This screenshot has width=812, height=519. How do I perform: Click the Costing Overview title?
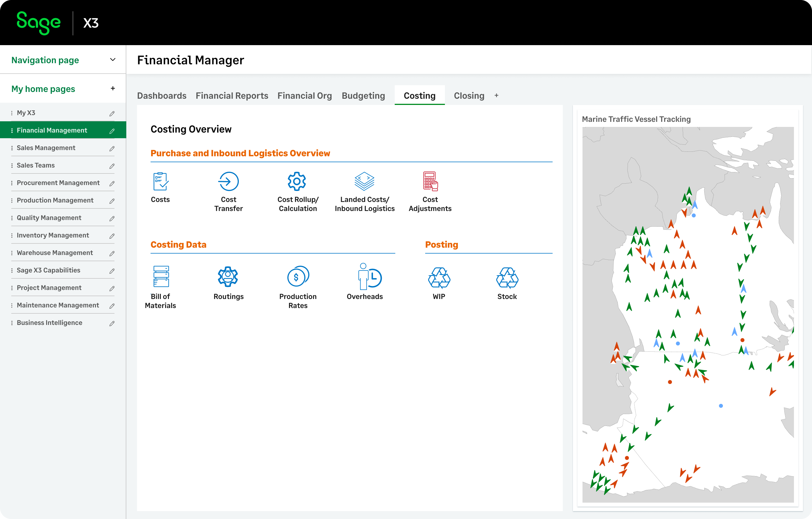point(191,129)
